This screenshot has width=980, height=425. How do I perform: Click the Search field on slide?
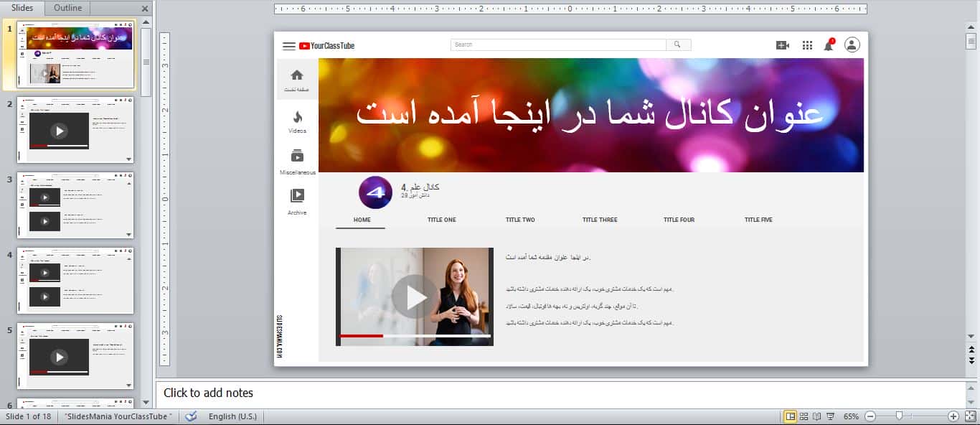[x=558, y=45]
